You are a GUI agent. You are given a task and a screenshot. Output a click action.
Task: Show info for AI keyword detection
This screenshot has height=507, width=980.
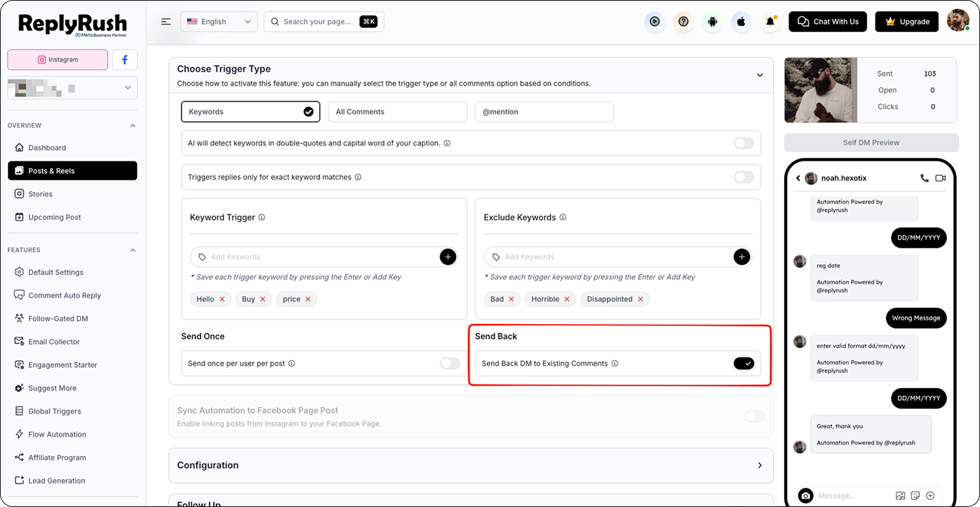click(x=447, y=143)
